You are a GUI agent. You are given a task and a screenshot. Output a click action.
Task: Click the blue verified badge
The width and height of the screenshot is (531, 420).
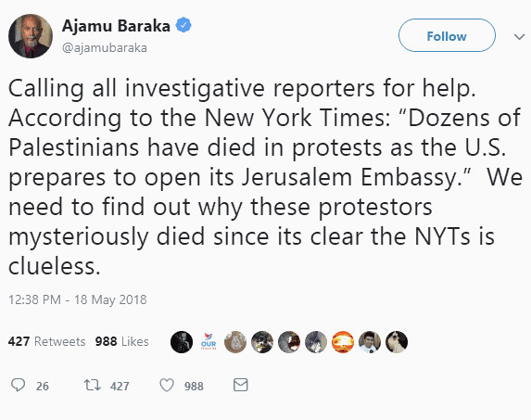(183, 25)
